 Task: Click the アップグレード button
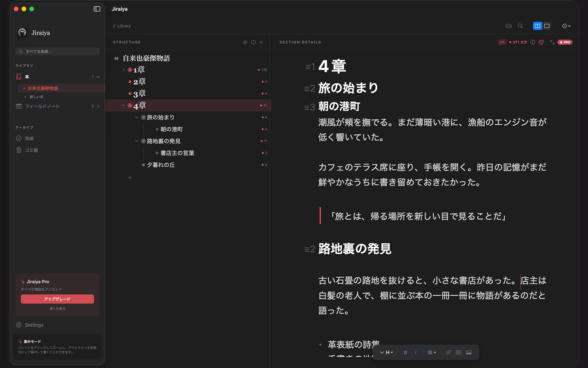[x=57, y=299]
